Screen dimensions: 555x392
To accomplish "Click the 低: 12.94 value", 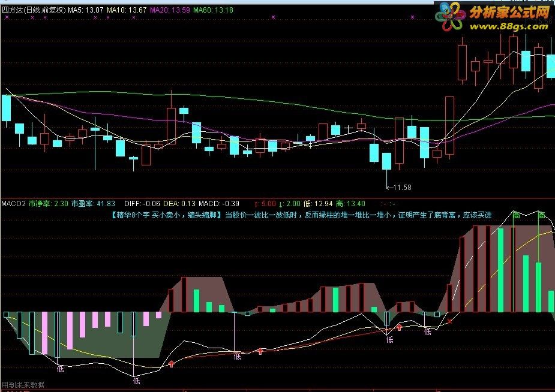I will pyautogui.click(x=318, y=204).
